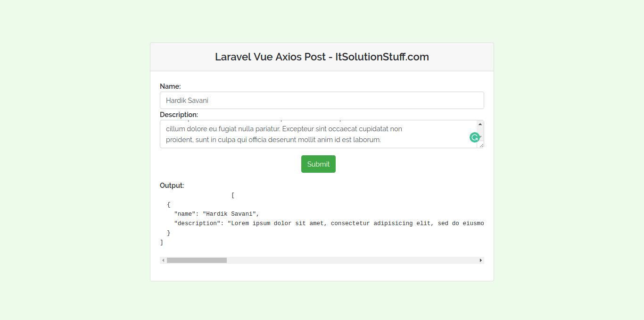
Task: Click the output panel's left scroll arrow
Action: (163, 260)
